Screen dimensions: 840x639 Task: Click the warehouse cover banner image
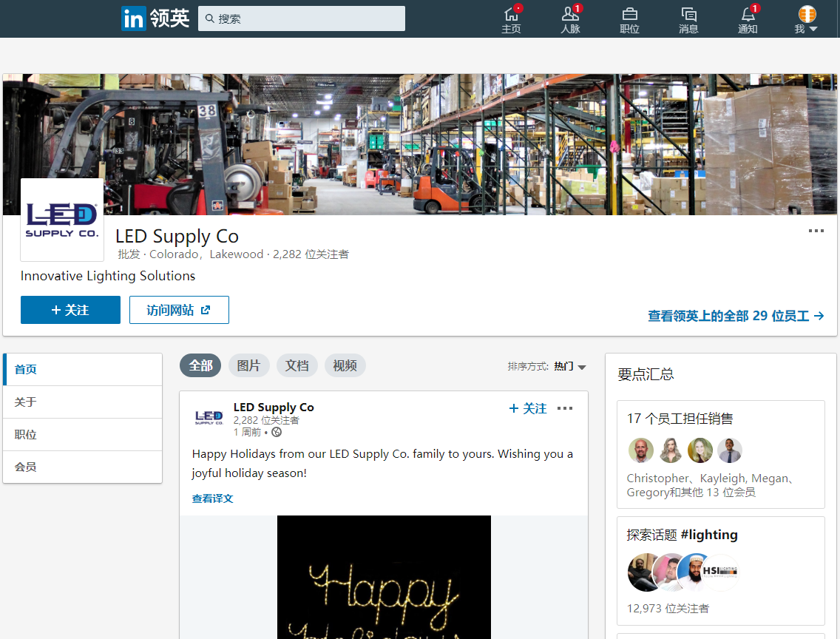[420, 144]
